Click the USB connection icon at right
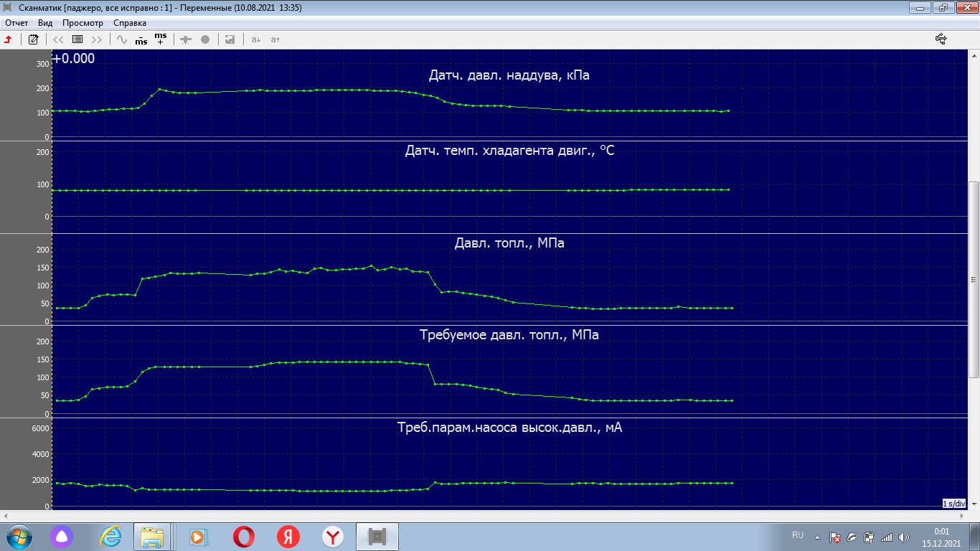 coord(941,39)
